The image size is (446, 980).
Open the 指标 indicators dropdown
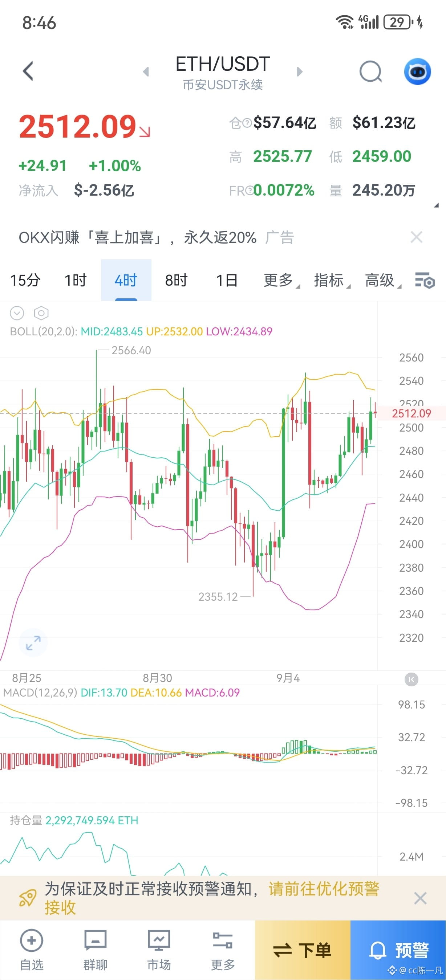(x=332, y=280)
